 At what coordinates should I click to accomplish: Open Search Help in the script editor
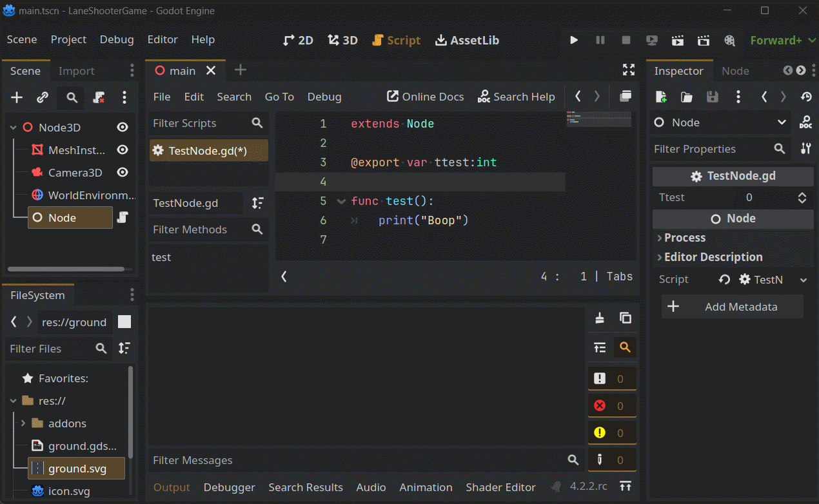[517, 97]
